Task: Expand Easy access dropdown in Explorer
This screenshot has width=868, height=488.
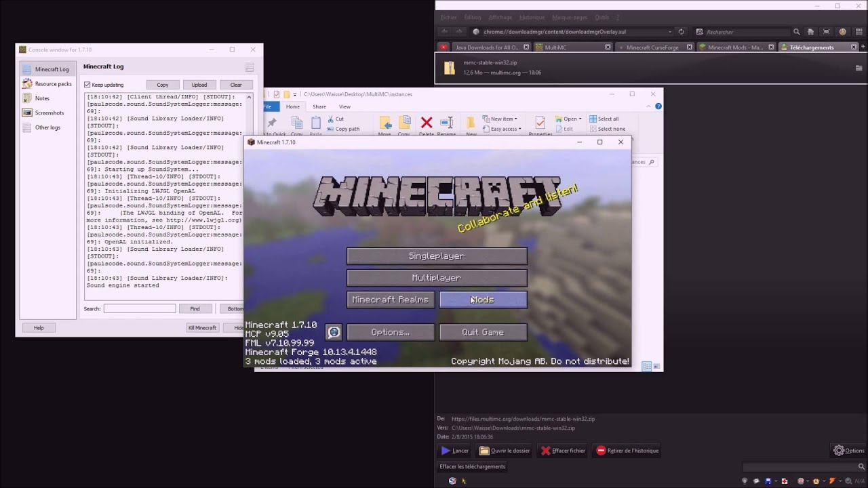Action: pyautogui.click(x=501, y=129)
